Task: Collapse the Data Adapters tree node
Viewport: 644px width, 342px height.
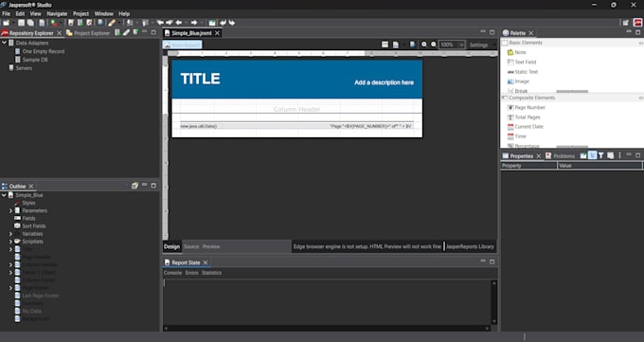Action: pos(4,43)
